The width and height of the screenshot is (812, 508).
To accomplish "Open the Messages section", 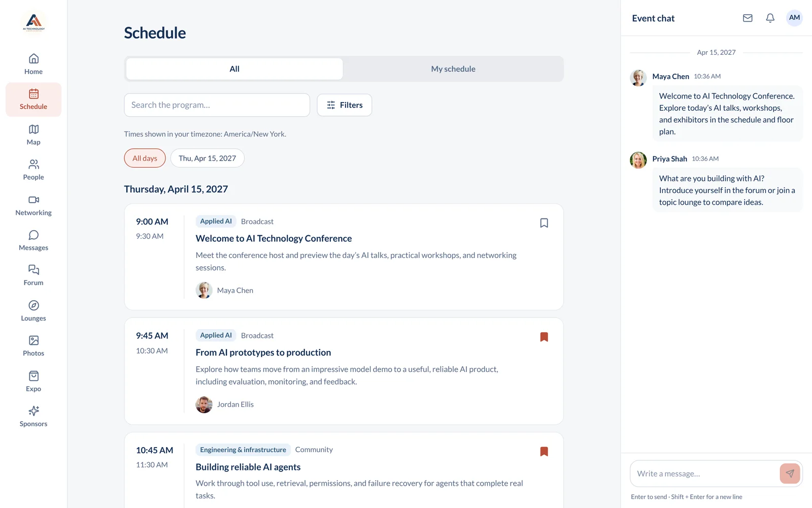I will [x=33, y=241].
